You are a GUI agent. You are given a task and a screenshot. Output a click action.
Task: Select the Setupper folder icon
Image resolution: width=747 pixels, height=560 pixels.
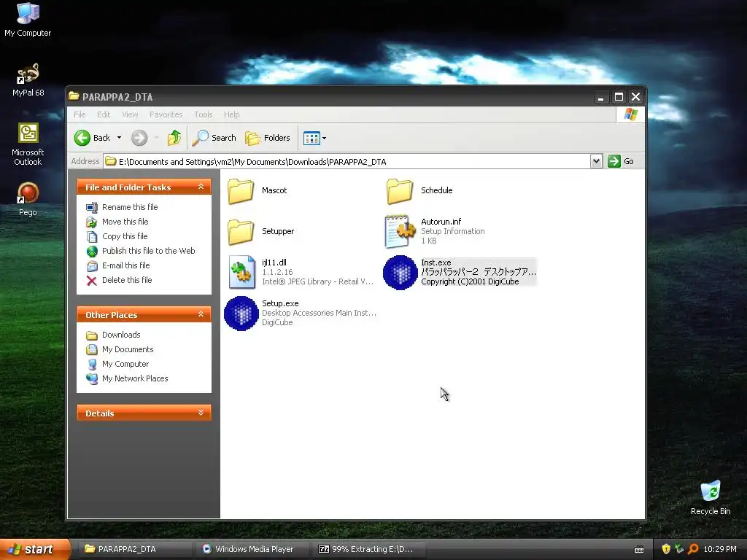241,231
